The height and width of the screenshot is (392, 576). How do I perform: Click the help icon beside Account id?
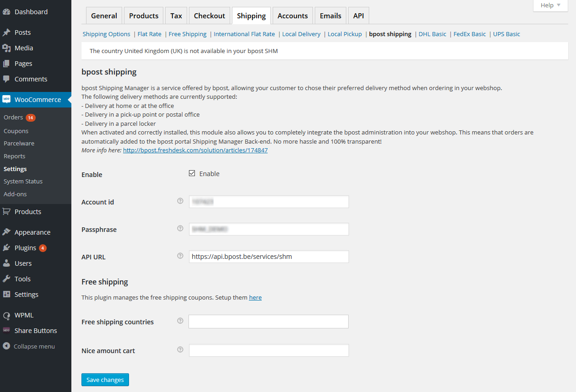click(x=180, y=201)
